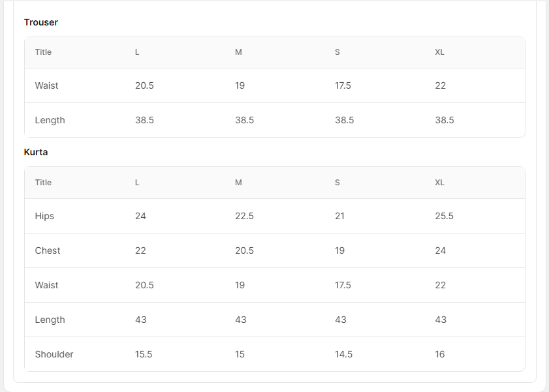Select the Chest row label
The height and width of the screenshot is (392, 549).
click(x=48, y=250)
